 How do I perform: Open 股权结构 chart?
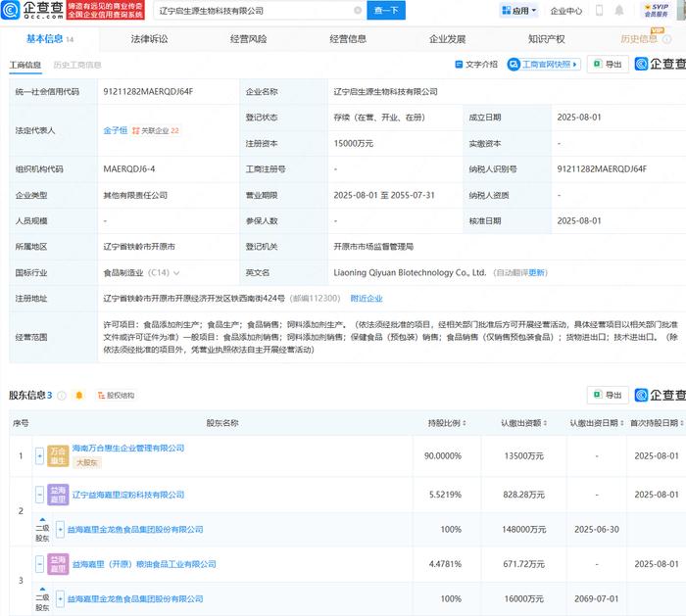click(x=116, y=396)
